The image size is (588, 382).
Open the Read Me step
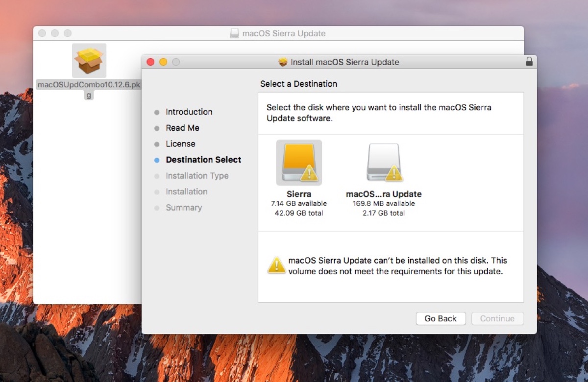point(182,128)
